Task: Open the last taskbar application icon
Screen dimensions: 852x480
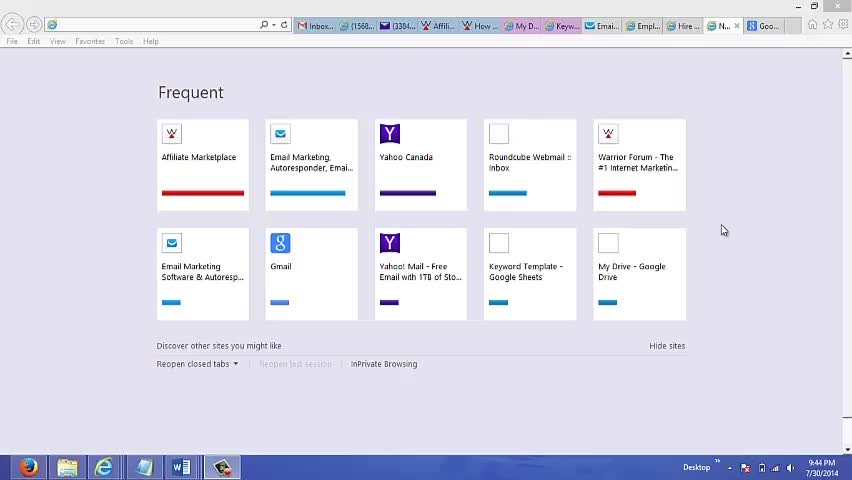Action: [x=222, y=467]
